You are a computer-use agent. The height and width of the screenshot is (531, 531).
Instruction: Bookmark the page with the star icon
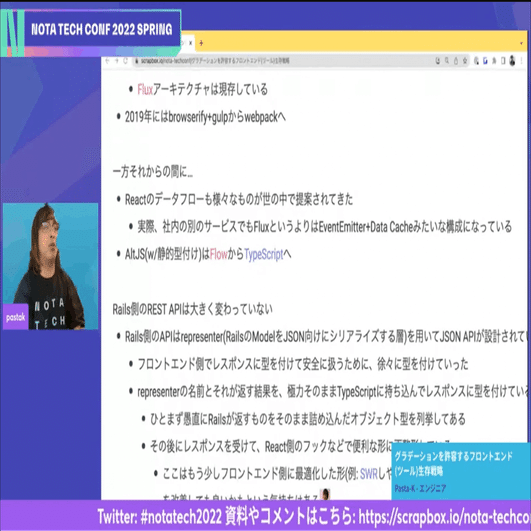(x=465, y=61)
